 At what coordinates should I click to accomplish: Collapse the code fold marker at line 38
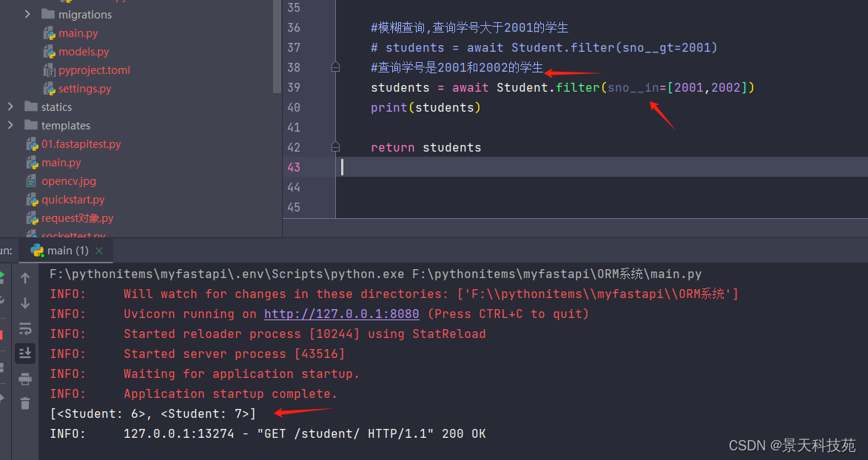coord(335,67)
